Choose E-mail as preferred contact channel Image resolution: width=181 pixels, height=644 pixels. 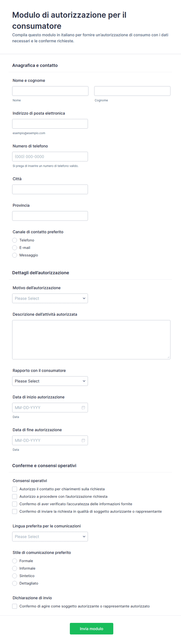tap(15, 248)
